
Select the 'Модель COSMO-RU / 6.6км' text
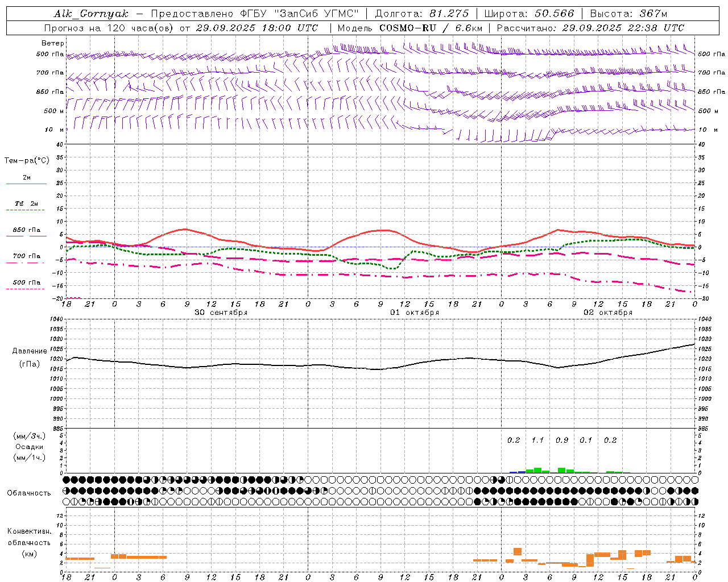410,28
